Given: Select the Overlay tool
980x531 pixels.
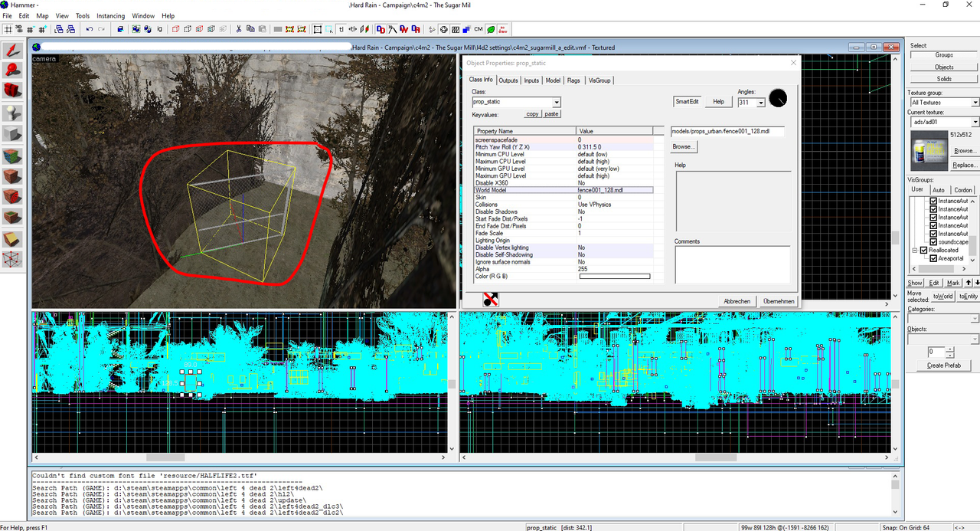Looking at the screenshot, I should coord(12,217).
